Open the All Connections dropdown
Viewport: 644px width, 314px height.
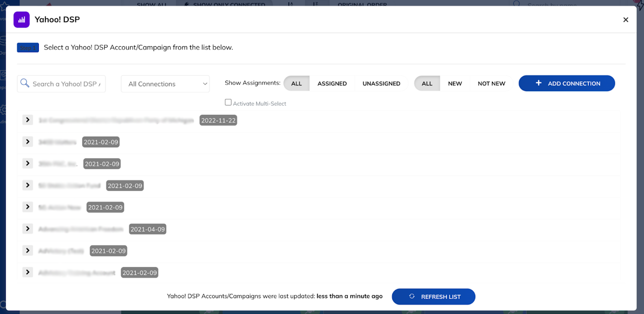165,84
